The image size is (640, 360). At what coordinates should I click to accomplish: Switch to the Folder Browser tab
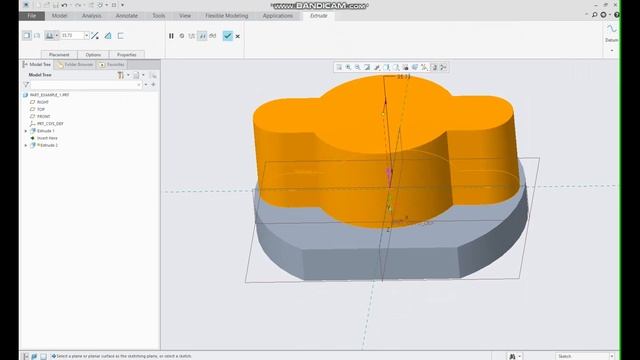point(76,64)
